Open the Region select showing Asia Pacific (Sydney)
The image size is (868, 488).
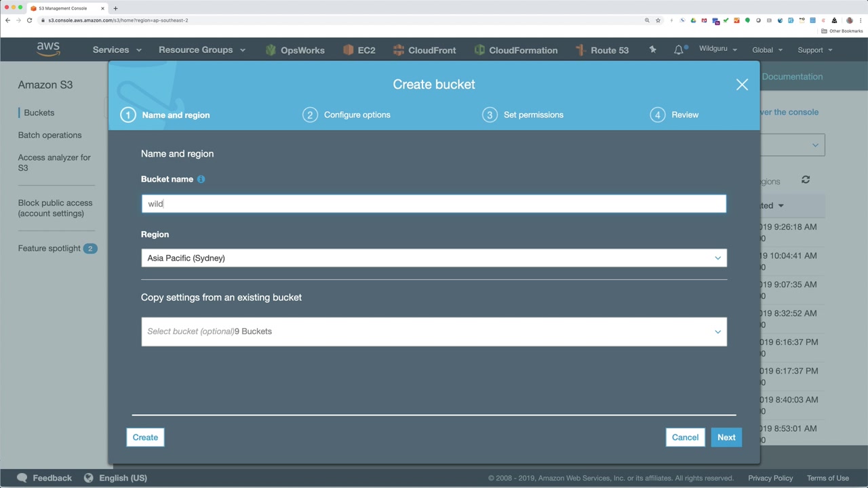434,258
